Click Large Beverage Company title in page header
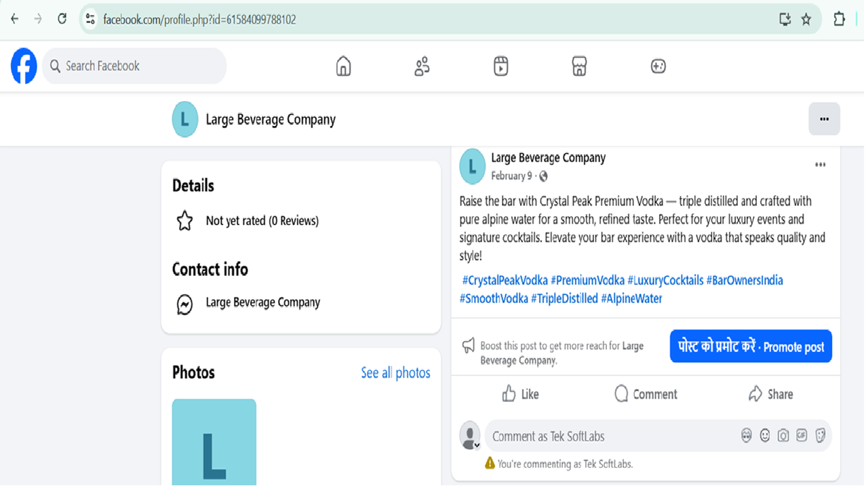Screen dimensions: 868x488 click(x=271, y=119)
